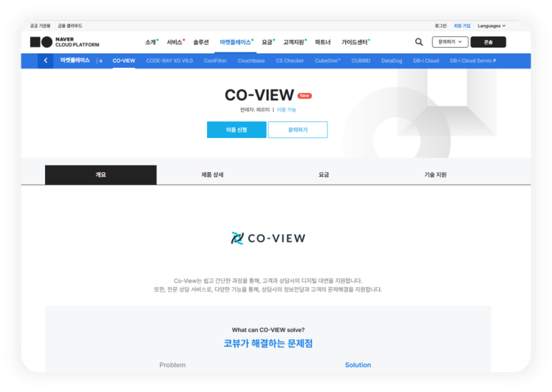Open the 가이드센터 menu

tap(355, 42)
